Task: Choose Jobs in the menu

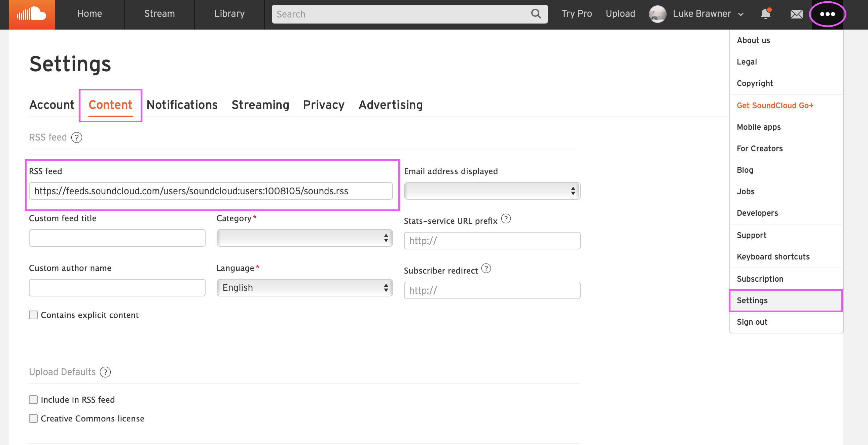Action: pyautogui.click(x=786, y=192)
